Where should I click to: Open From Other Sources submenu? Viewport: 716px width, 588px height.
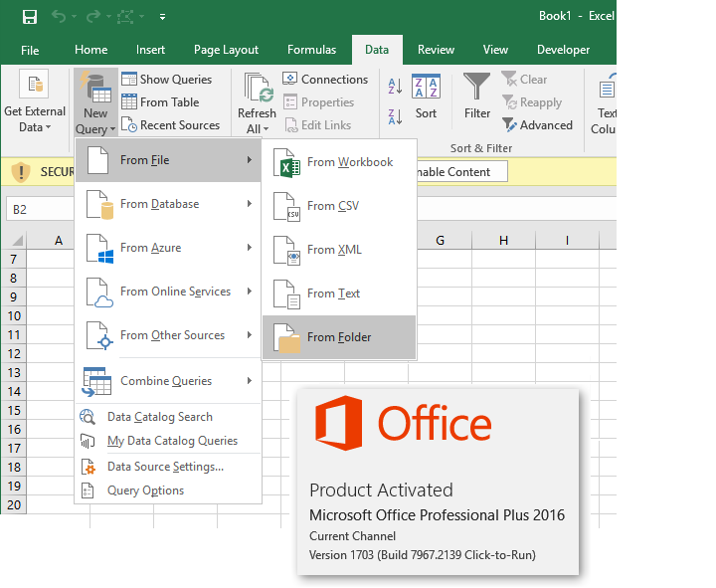[168, 335]
